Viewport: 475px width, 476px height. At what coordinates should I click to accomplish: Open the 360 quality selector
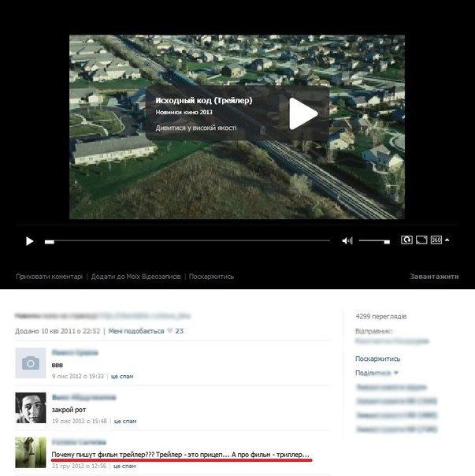coord(436,240)
